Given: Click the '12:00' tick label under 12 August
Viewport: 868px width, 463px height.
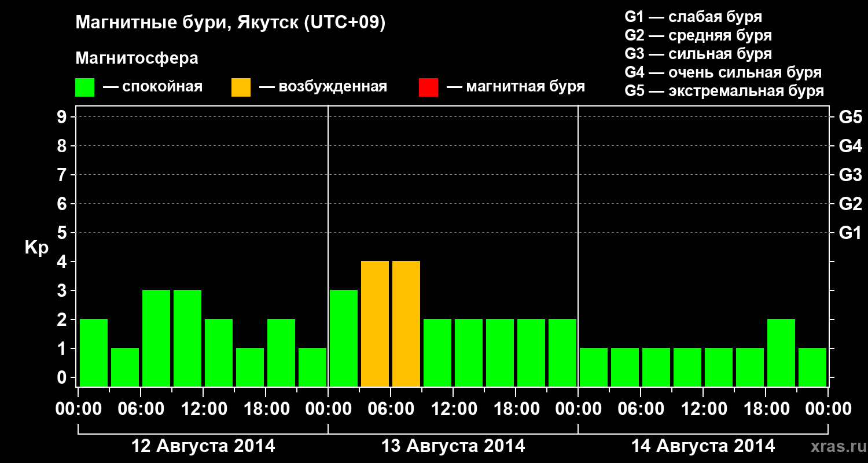Looking at the screenshot, I should (x=203, y=409).
